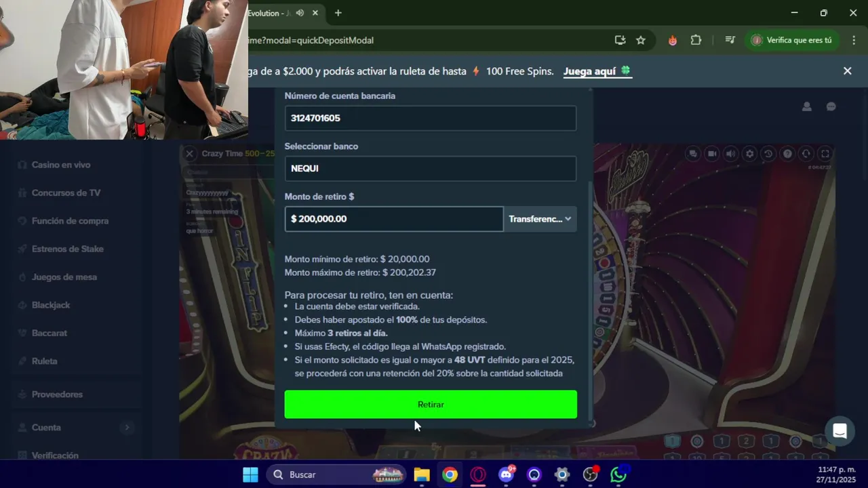
Task: Open Juegos de mesa category
Action: [x=64, y=277]
